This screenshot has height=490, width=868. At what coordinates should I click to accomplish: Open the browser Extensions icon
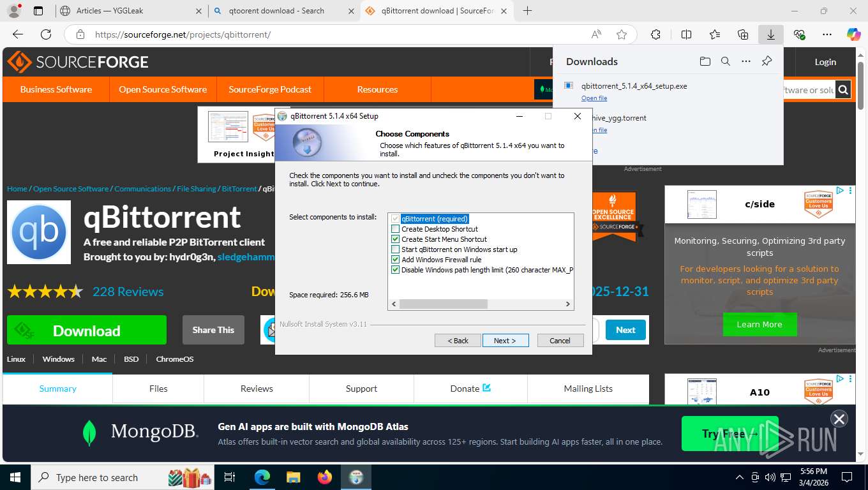[x=655, y=34]
